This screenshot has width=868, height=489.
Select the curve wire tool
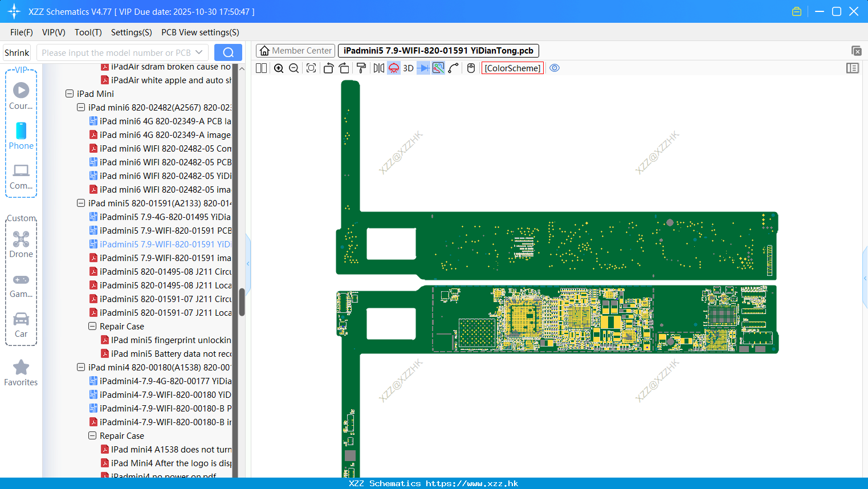pos(454,68)
